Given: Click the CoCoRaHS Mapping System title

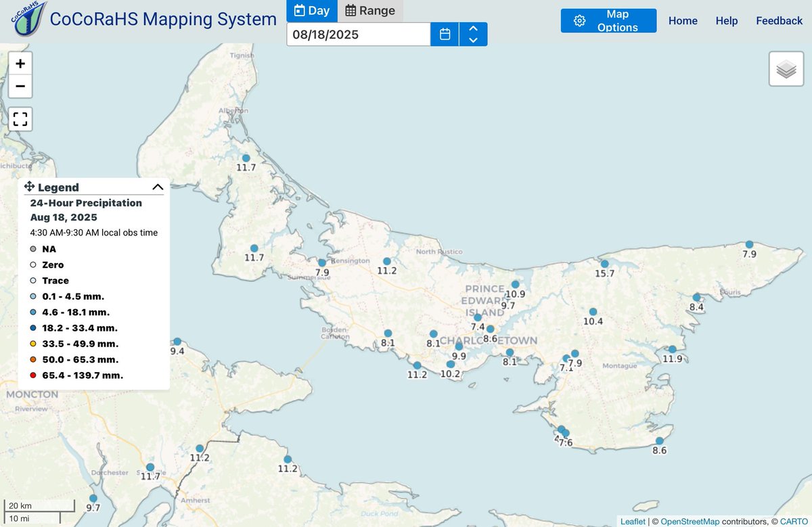Looking at the screenshot, I should point(163,19).
